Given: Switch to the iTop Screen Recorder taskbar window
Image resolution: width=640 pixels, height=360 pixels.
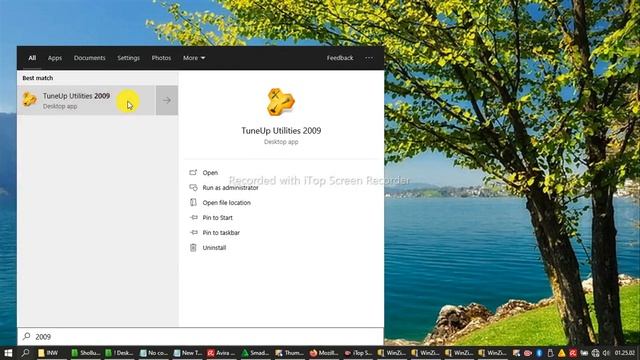Looking at the screenshot, I should click(x=358, y=353).
